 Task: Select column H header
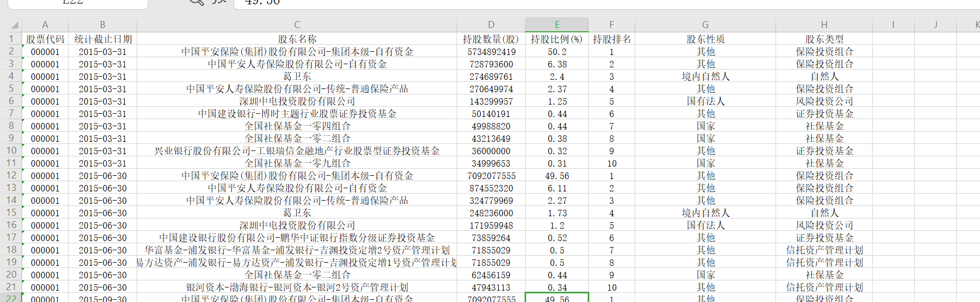[x=824, y=25]
